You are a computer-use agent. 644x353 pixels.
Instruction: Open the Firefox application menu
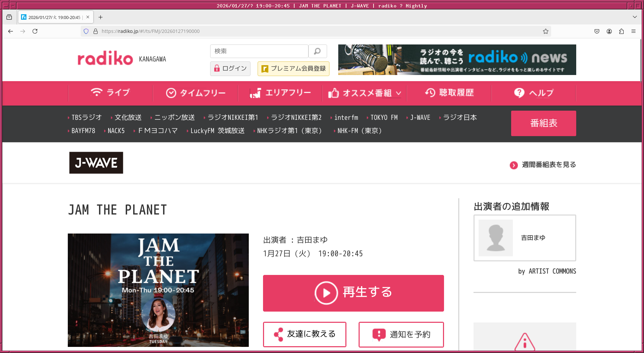(633, 31)
